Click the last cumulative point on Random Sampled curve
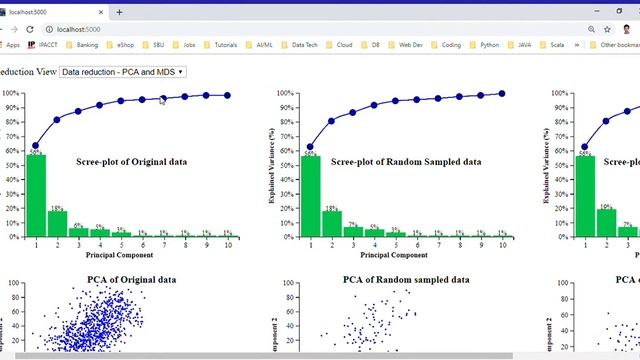The width and height of the screenshot is (640, 360). point(502,94)
